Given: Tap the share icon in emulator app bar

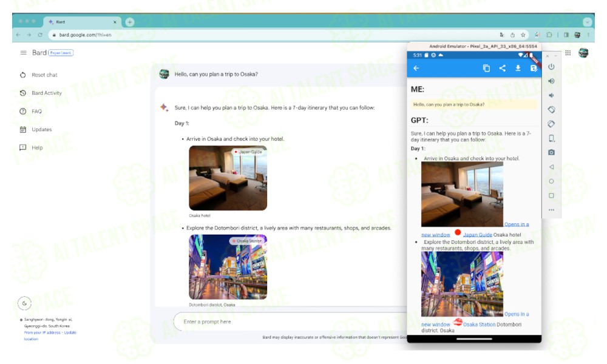Looking at the screenshot, I should [502, 68].
